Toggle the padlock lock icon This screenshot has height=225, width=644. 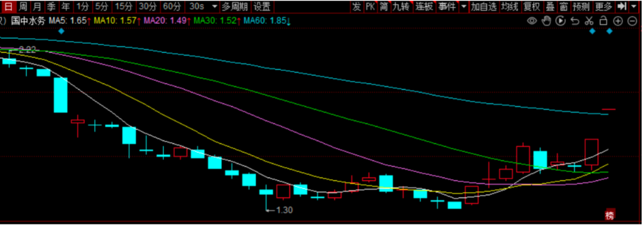coord(603,20)
